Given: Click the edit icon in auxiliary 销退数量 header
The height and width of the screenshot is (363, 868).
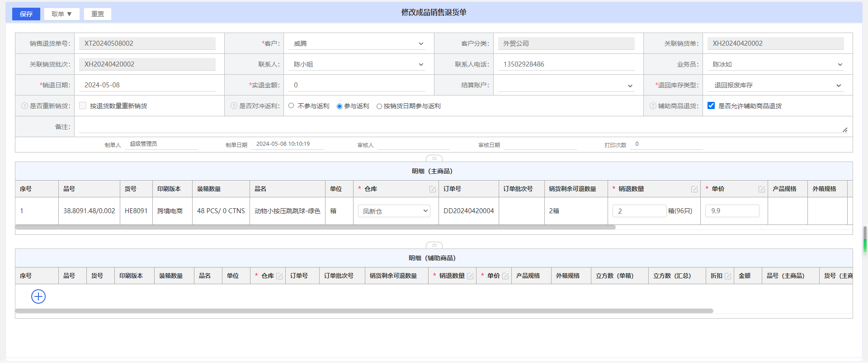Looking at the screenshot, I should pyautogui.click(x=470, y=276).
